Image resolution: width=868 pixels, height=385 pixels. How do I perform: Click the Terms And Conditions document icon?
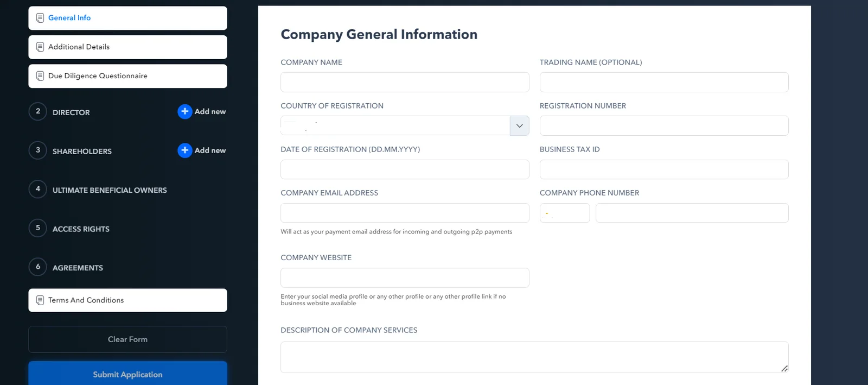pyautogui.click(x=40, y=300)
